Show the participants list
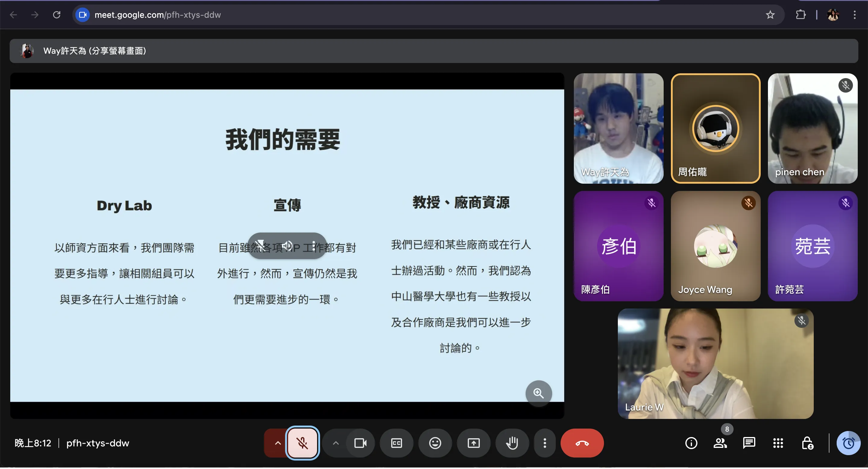The height and width of the screenshot is (469, 868). (x=720, y=443)
